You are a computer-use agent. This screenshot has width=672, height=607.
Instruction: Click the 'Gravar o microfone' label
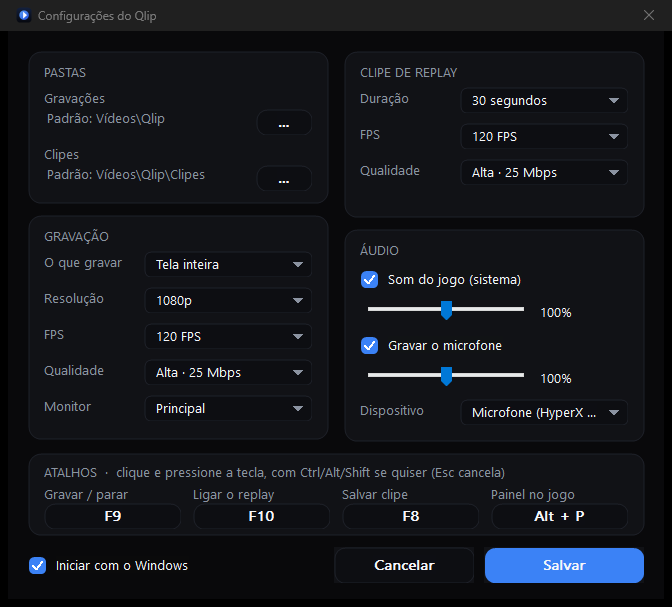tap(445, 346)
